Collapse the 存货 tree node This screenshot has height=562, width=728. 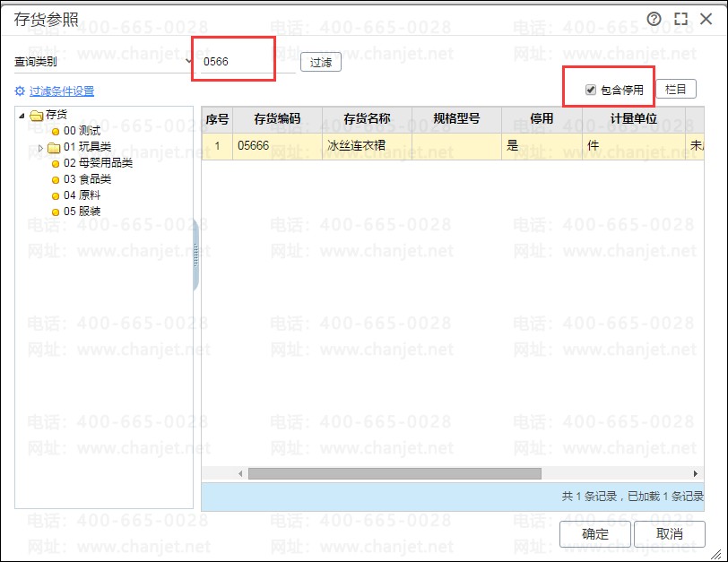tap(23, 116)
